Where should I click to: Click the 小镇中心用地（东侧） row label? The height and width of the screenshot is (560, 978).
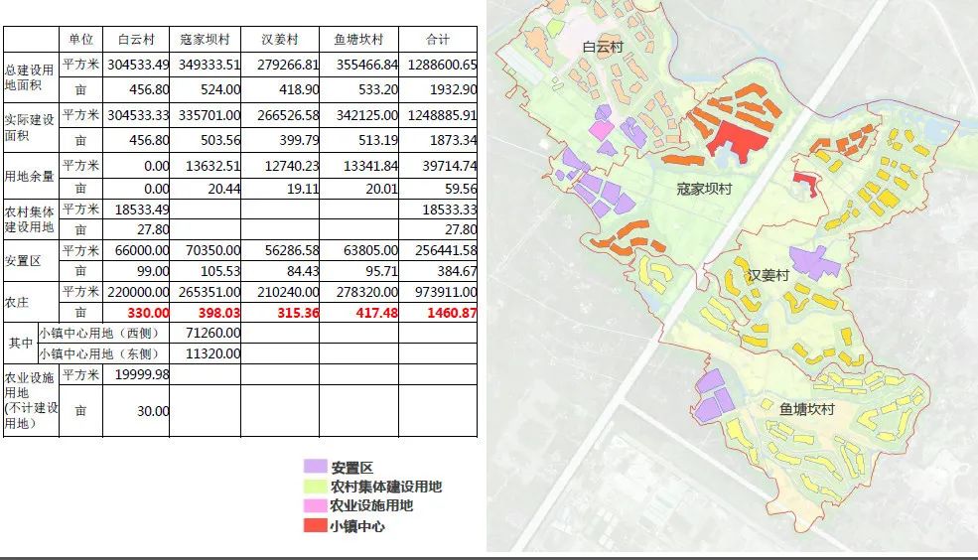coord(102,353)
